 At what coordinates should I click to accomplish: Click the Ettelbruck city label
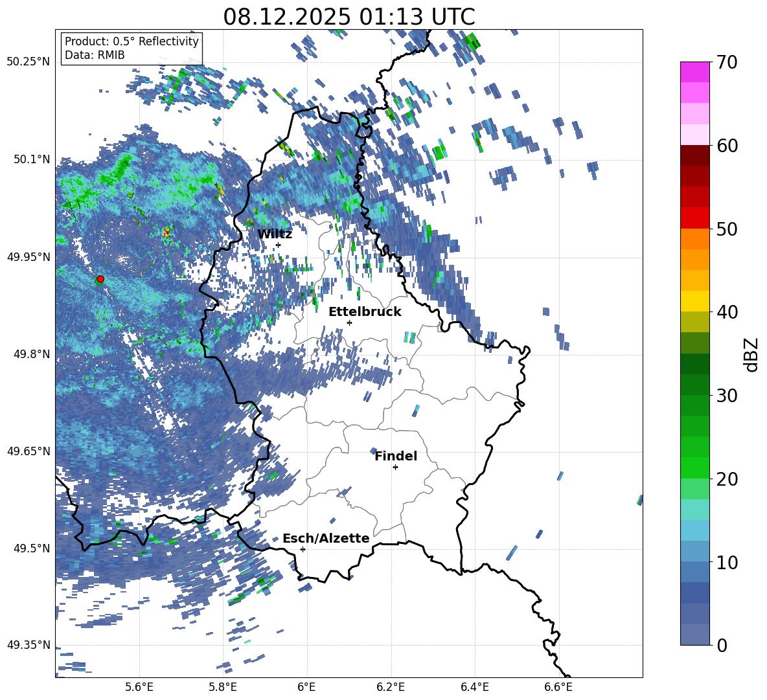[x=365, y=312]
